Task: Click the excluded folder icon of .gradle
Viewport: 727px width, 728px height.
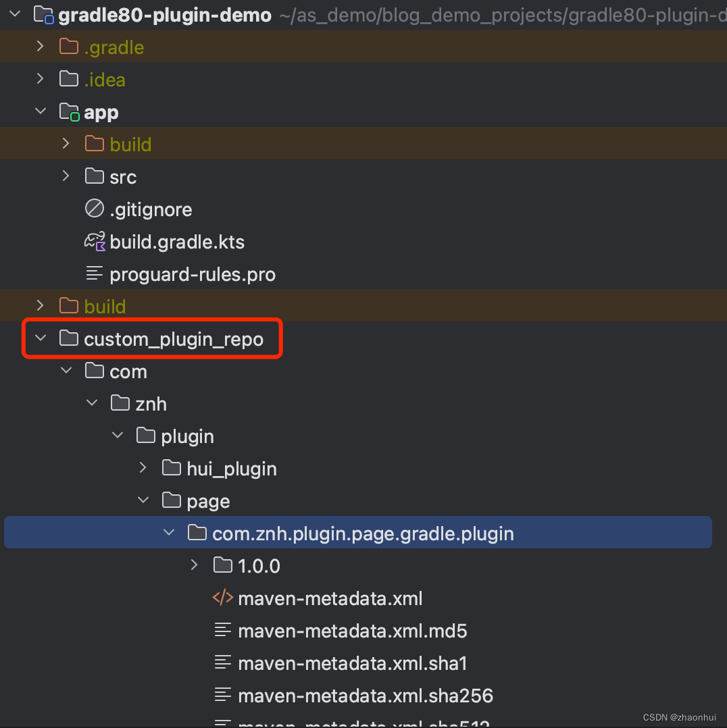Action: 69,47
